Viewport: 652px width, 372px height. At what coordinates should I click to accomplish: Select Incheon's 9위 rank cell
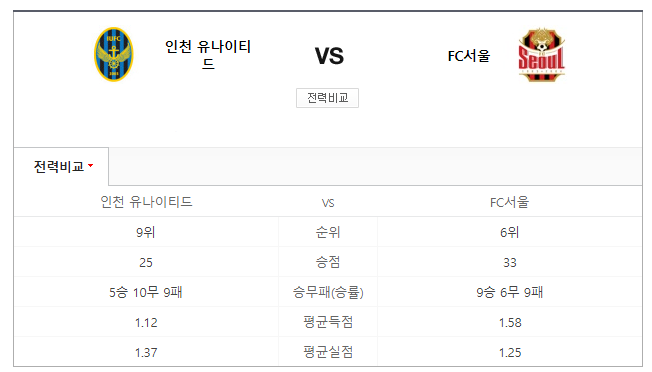(146, 232)
